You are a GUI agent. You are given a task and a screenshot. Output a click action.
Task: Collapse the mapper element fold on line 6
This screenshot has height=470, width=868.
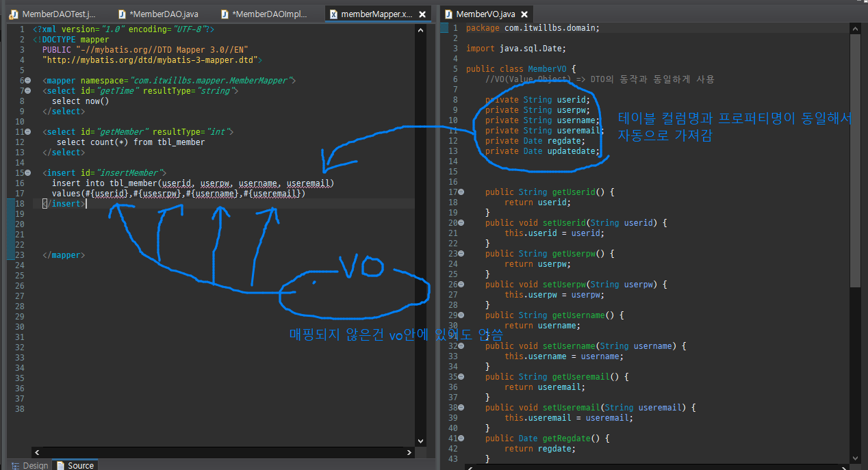pos(28,81)
